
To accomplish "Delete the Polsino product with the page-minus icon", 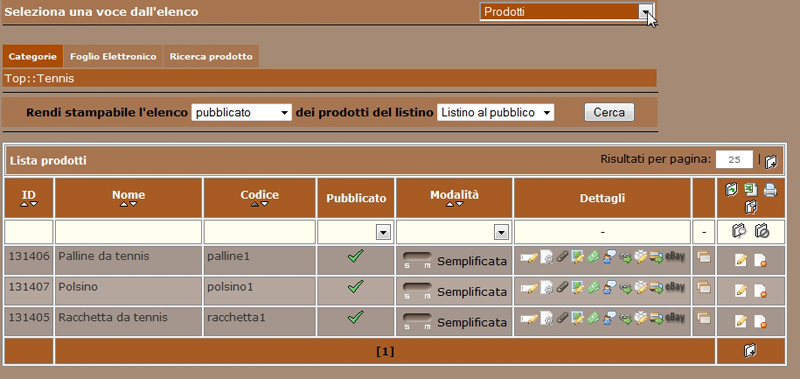I will [x=760, y=291].
